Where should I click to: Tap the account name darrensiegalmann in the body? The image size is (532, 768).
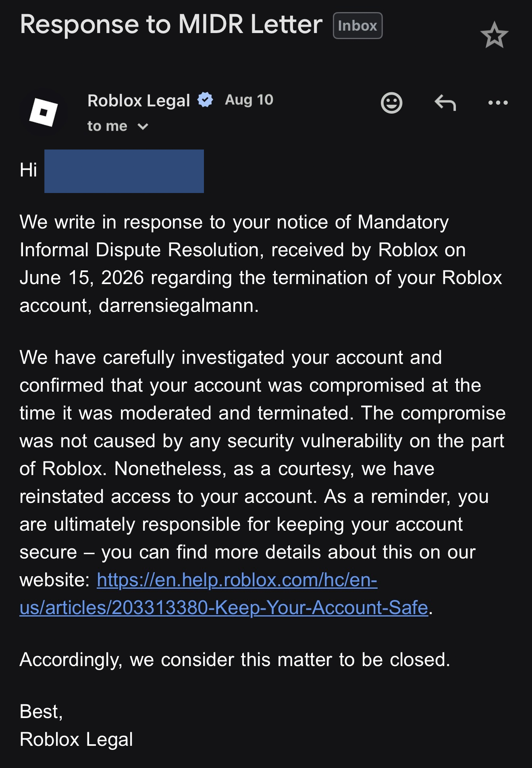[x=179, y=305]
